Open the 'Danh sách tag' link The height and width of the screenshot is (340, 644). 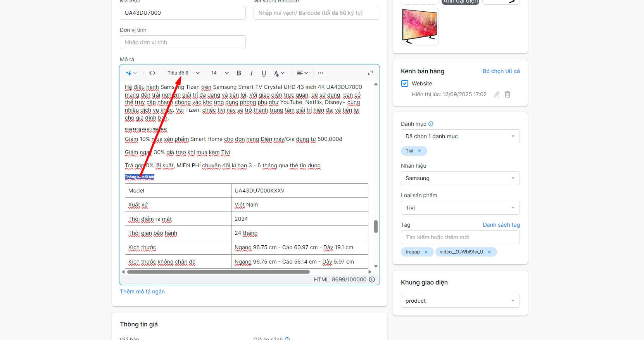501,225
